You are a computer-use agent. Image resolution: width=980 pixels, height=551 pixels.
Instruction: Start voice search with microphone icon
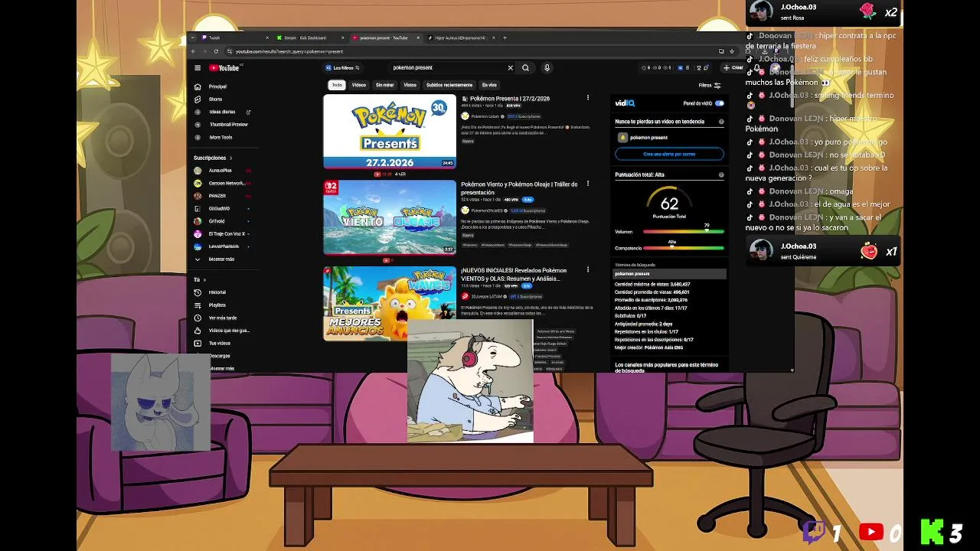[547, 67]
